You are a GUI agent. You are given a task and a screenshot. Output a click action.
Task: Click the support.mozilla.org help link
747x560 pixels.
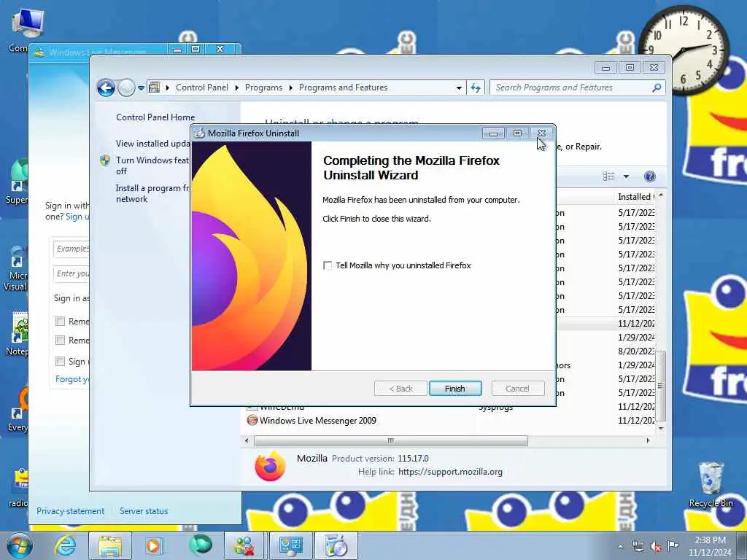[x=450, y=472]
